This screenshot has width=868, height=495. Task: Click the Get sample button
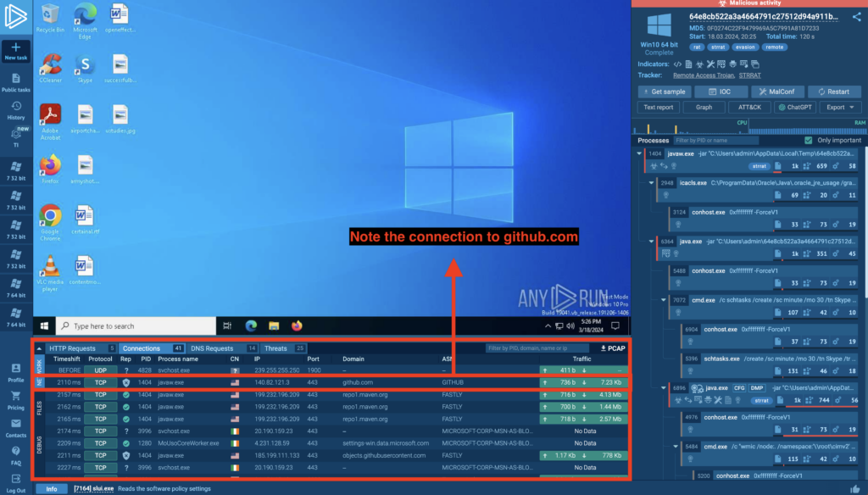tap(664, 92)
